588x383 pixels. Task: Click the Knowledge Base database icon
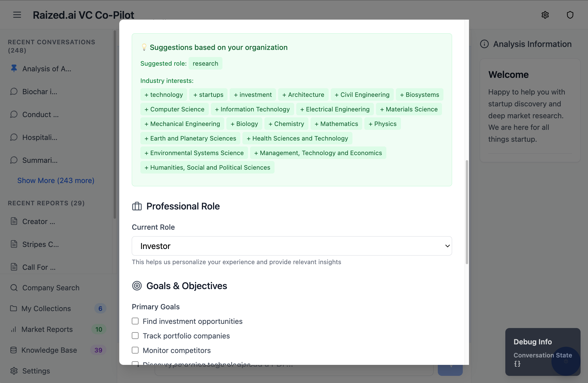pyautogui.click(x=13, y=350)
